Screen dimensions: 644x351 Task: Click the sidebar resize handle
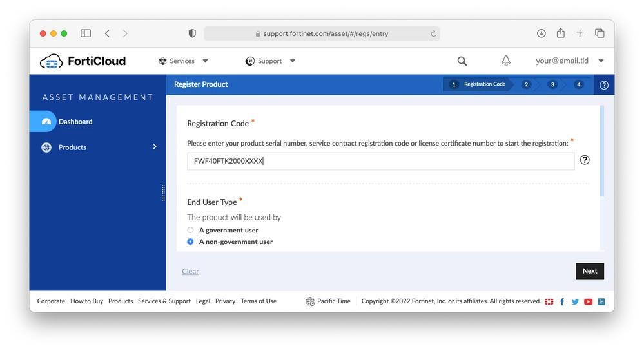pos(164,193)
